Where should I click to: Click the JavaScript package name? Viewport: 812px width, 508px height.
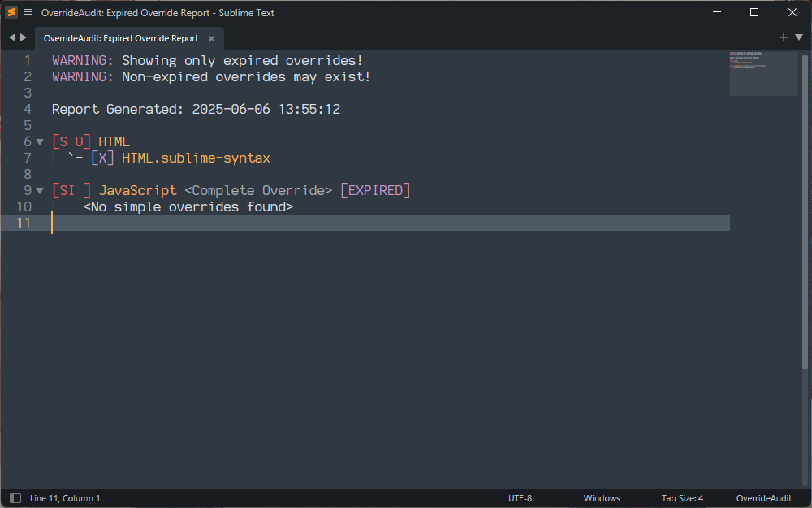tap(137, 191)
